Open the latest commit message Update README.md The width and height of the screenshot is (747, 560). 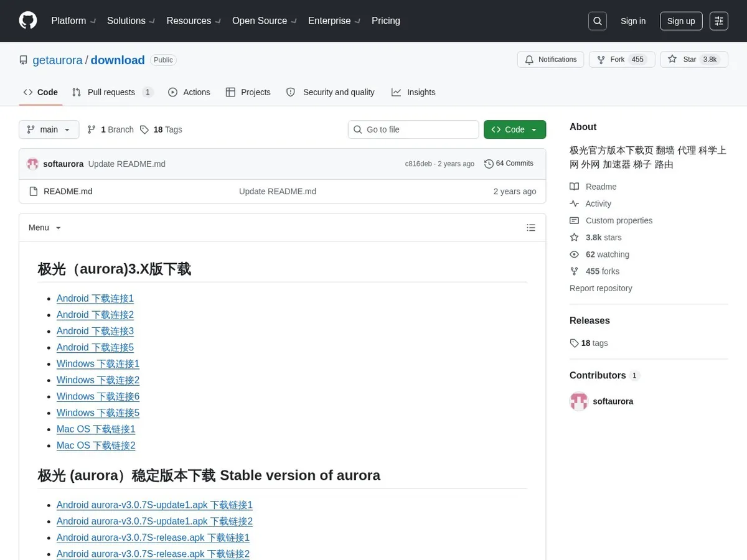(127, 164)
